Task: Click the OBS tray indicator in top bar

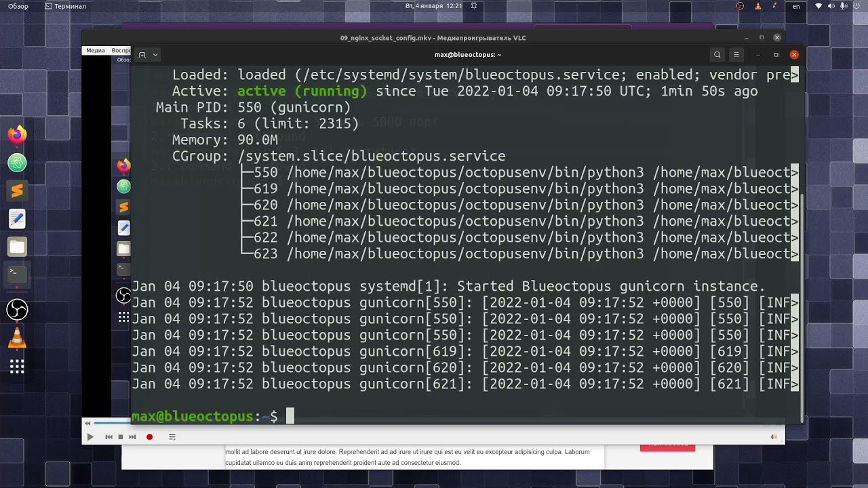Action: (x=740, y=6)
